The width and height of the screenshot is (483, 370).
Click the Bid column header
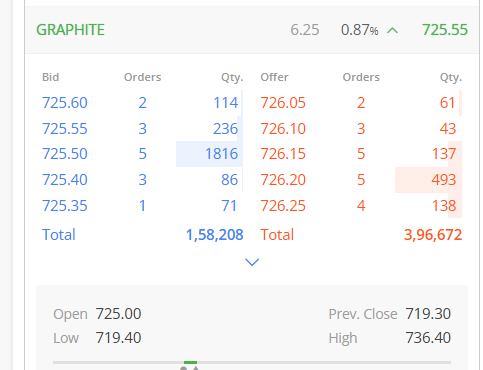pos(50,77)
